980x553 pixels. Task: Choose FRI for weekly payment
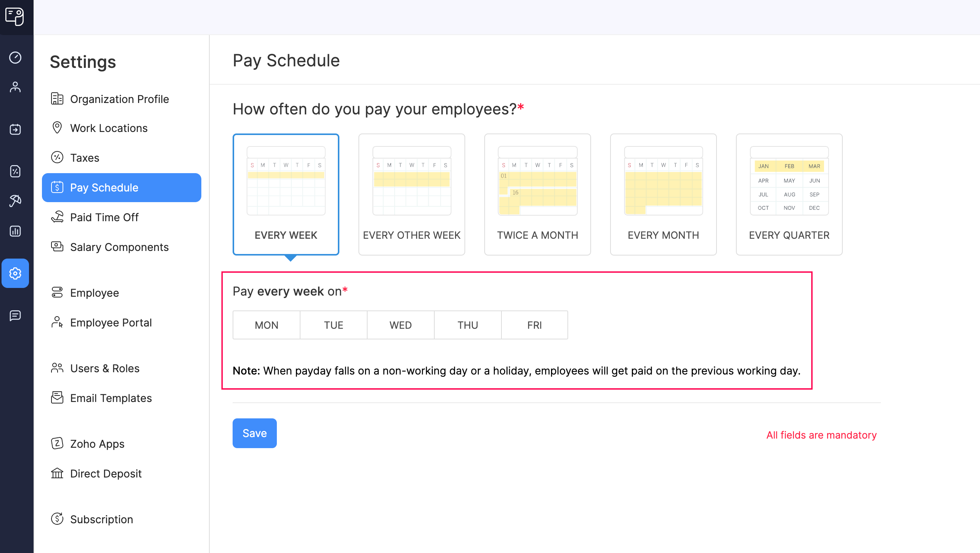pos(534,325)
